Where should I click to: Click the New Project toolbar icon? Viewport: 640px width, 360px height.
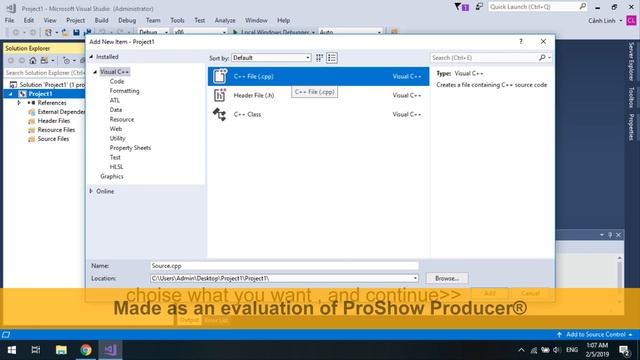click(49, 32)
